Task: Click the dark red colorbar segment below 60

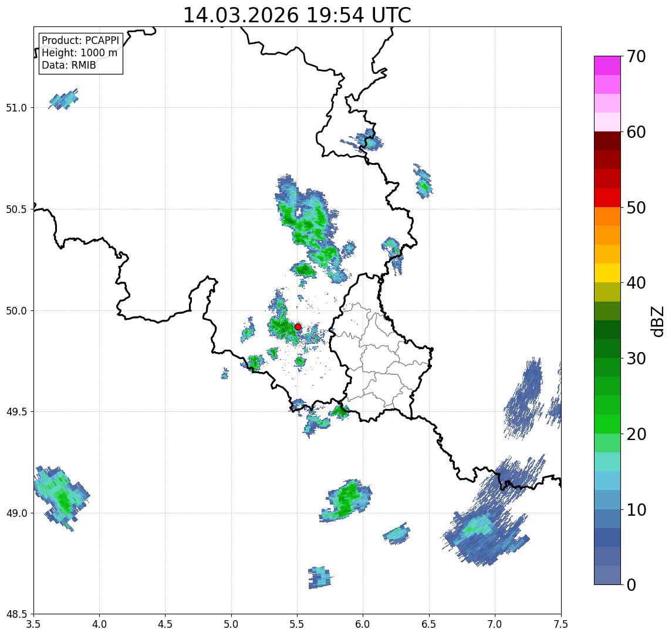Action: (x=607, y=141)
